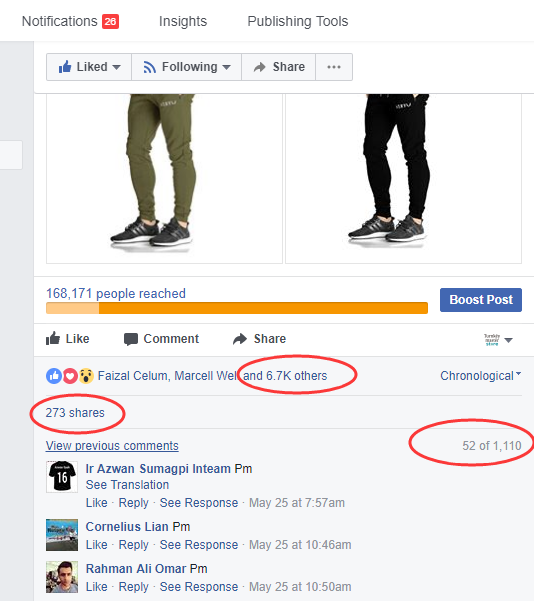Click the Comment button under the post
Image resolution: width=534 pixels, height=601 pixels.
(x=161, y=339)
